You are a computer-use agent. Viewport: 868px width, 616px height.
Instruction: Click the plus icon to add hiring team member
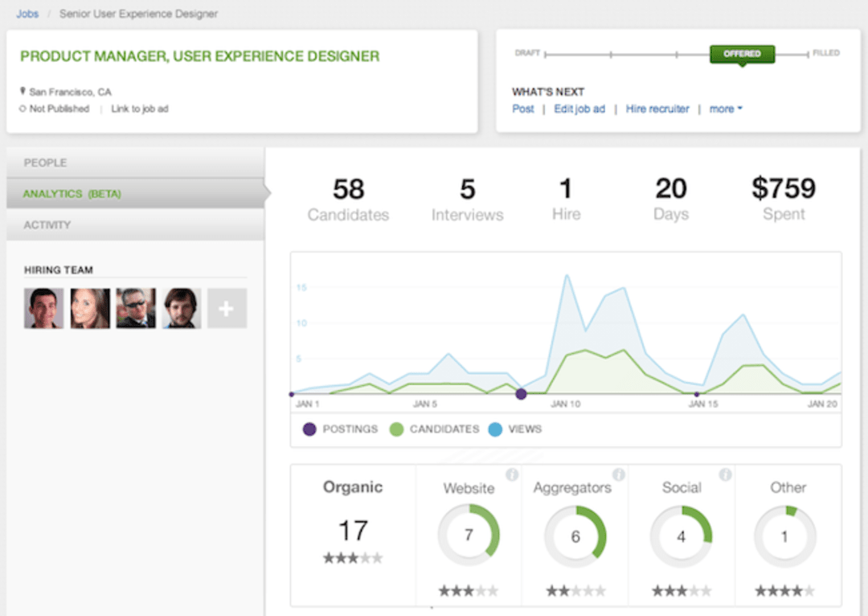pyautogui.click(x=227, y=308)
